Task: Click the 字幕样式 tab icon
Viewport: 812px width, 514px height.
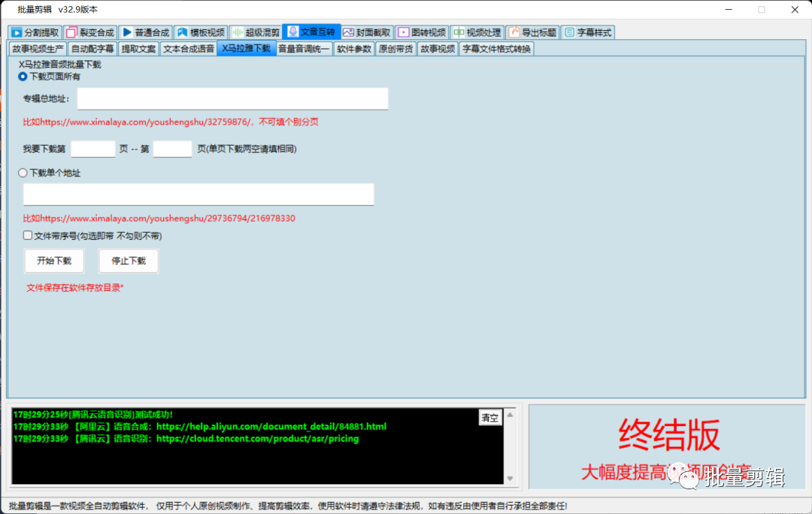Action: tap(570, 32)
